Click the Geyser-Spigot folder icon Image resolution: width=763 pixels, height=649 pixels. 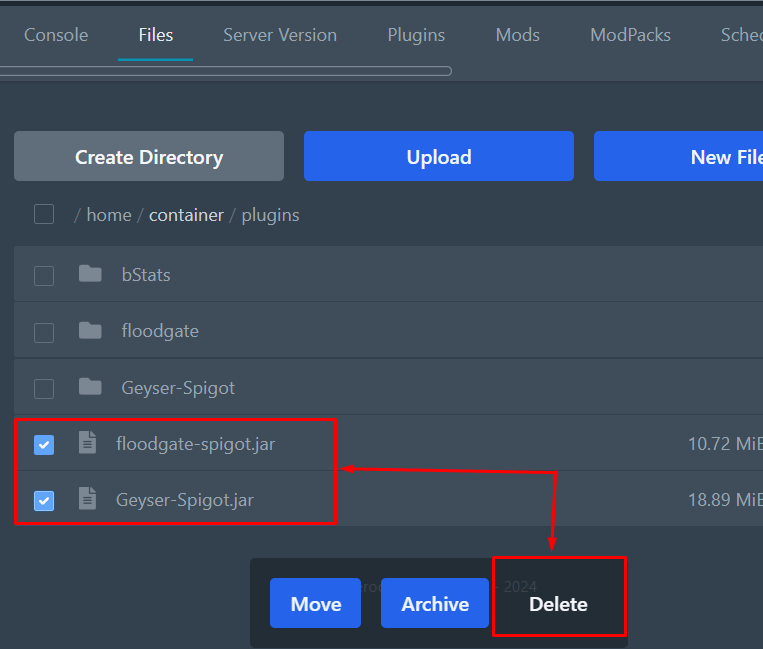coord(90,387)
